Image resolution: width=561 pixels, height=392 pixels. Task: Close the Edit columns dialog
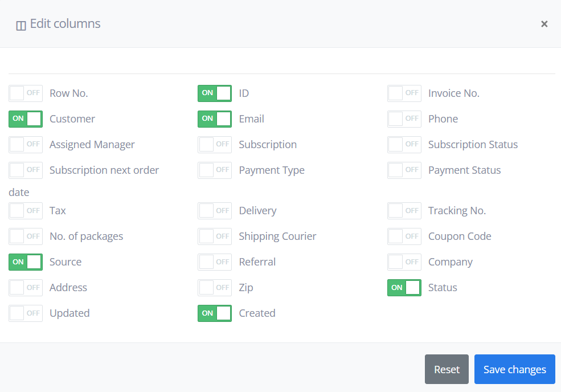pyautogui.click(x=544, y=24)
